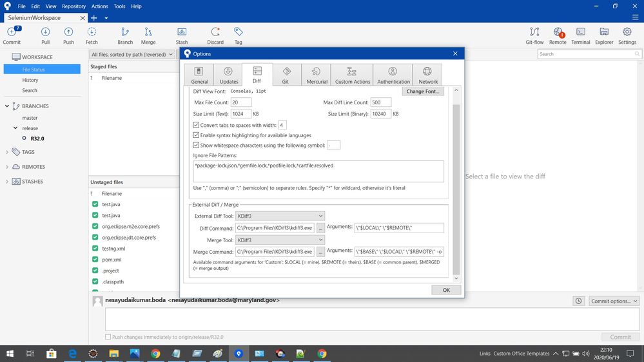
Task: Click the Change Font button
Action: (x=423, y=91)
